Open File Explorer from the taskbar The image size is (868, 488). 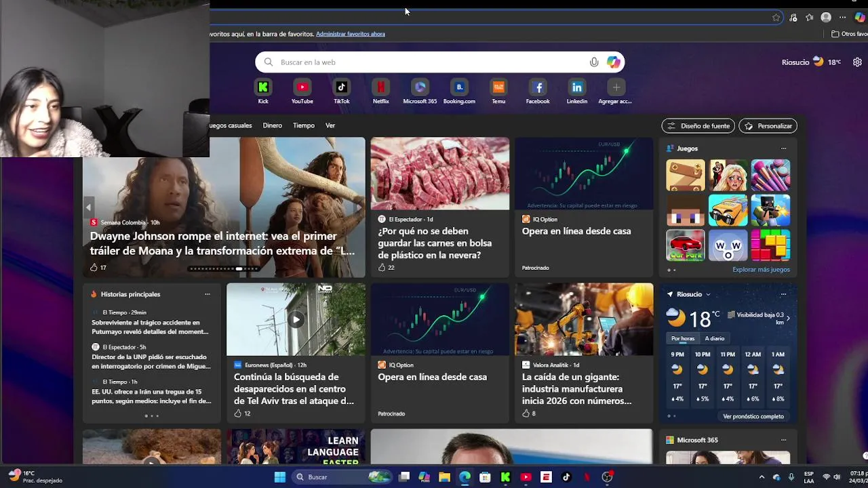pyautogui.click(x=444, y=477)
